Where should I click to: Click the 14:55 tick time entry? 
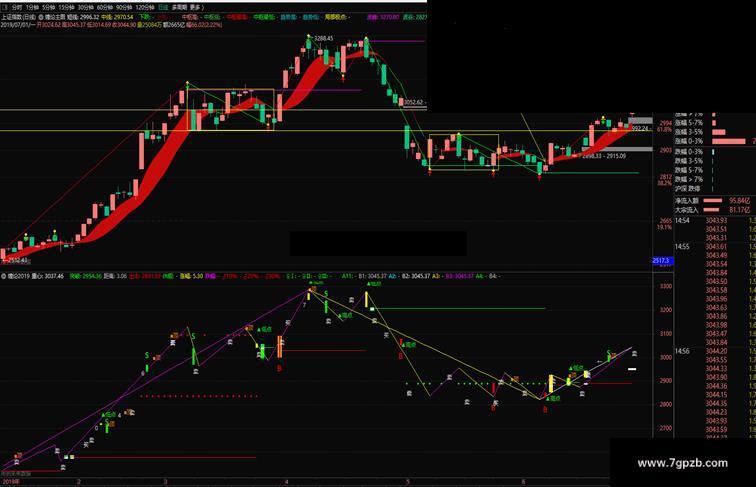point(682,247)
